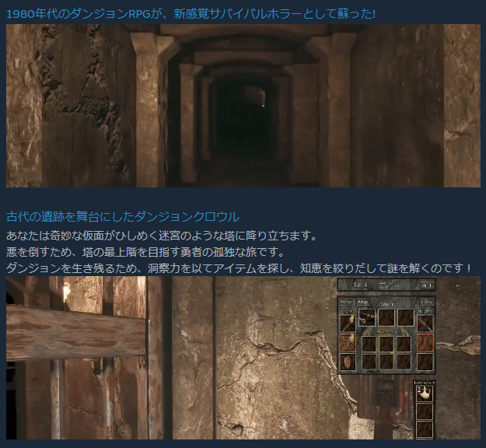
Task: Select the middle empty armor slot
Action: (386, 319)
